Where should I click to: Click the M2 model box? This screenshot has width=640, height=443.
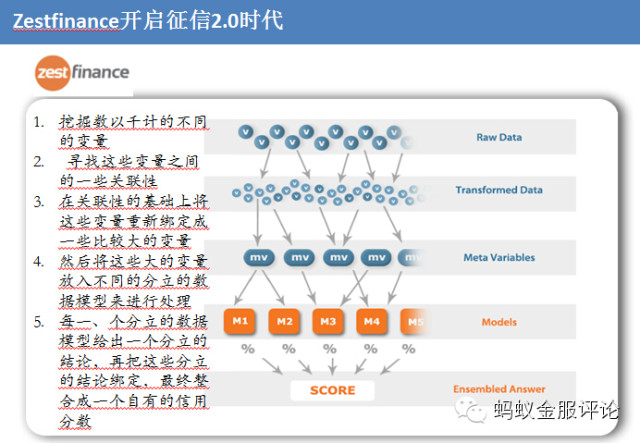[284, 321]
